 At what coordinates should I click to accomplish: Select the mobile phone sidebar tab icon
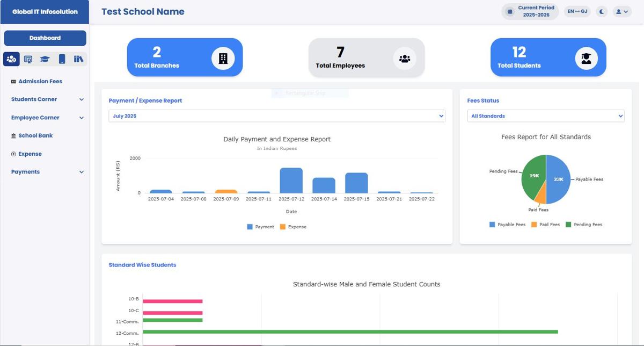pos(62,59)
